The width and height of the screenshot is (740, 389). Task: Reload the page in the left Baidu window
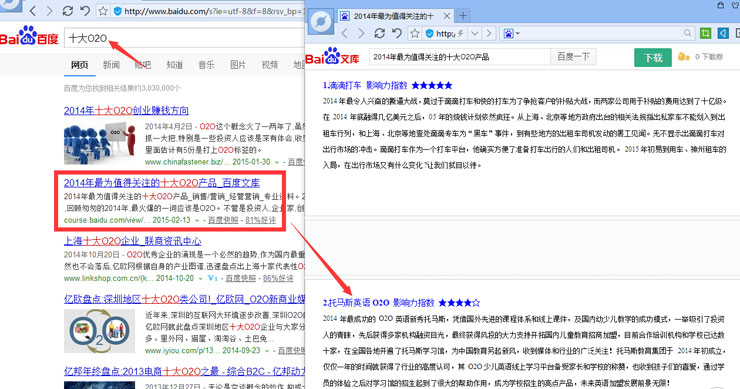tap(67, 11)
